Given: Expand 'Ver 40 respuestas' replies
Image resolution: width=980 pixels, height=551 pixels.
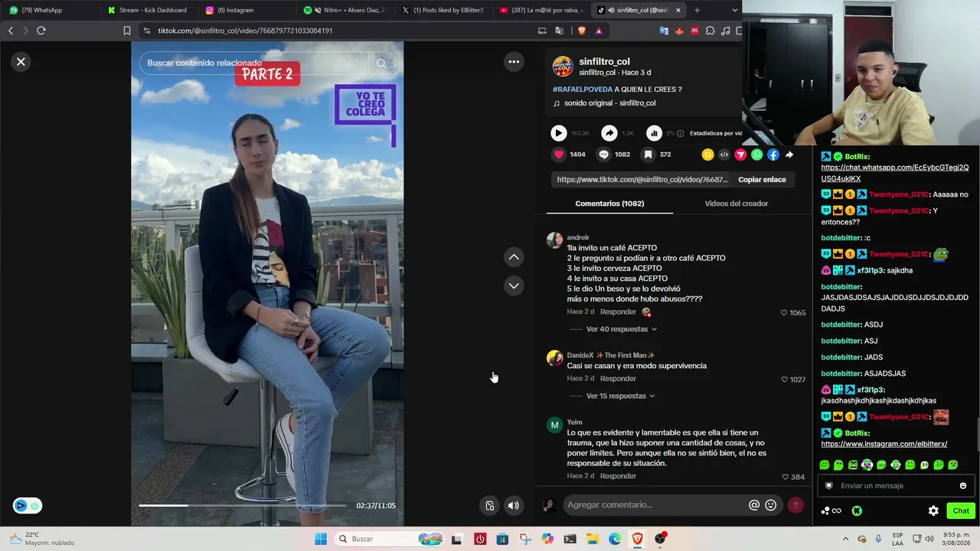Looking at the screenshot, I should pyautogui.click(x=621, y=329).
